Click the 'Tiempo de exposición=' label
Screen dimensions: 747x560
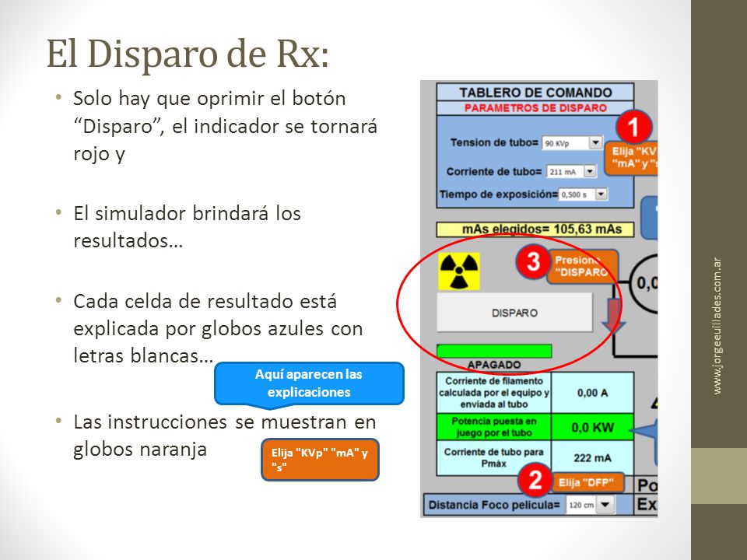coord(498,194)
